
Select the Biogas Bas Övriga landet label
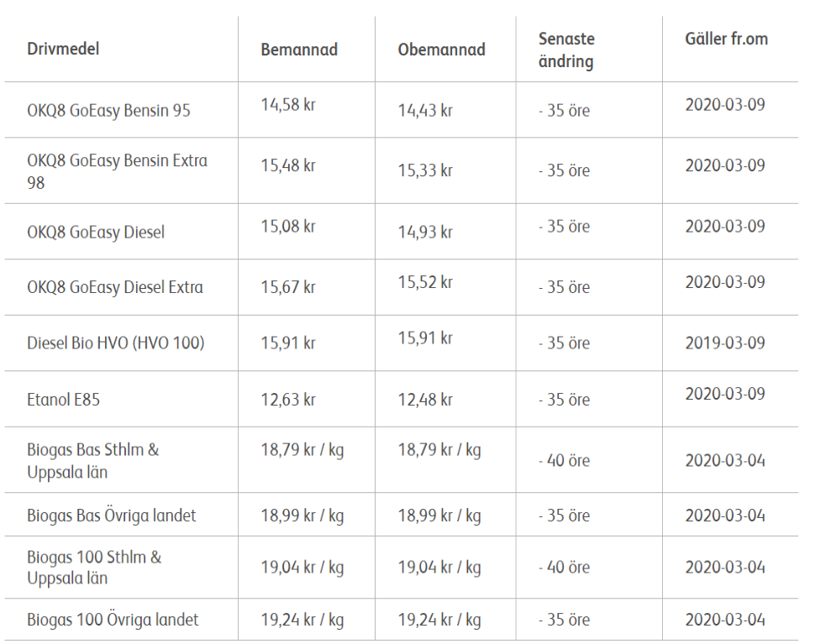111,516
